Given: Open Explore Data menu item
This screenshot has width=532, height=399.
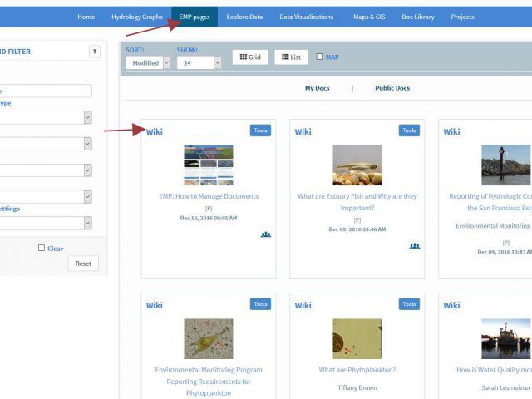Looking at the screenshot, I should (x=244, y=17).
